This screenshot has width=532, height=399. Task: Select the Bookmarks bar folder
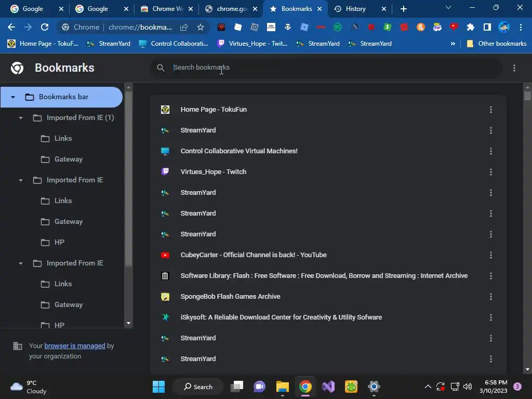click(x=61, y=97)
